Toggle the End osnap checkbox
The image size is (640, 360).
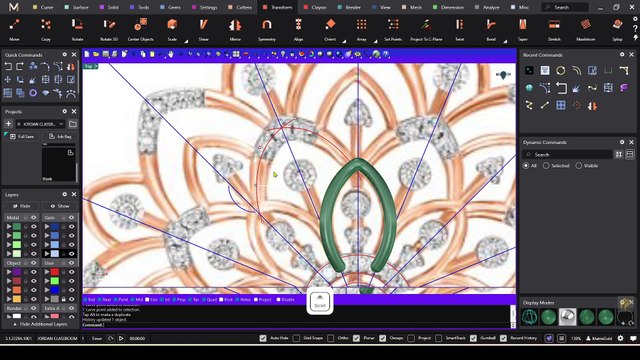click(85, 300)
